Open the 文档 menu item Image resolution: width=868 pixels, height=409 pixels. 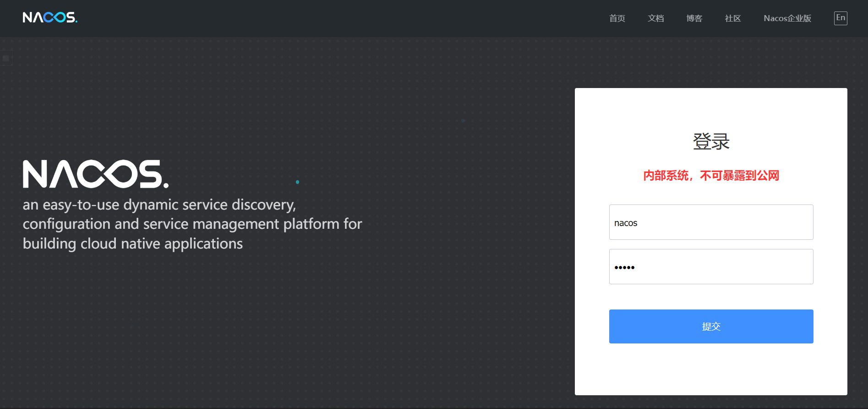pyautogui.click(x=655, y=18)
